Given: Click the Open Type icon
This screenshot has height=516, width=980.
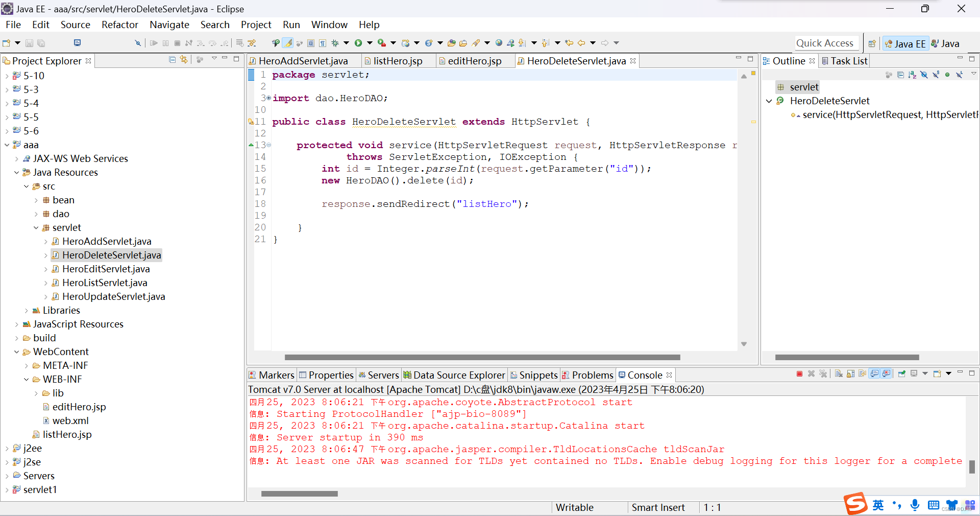Looking at the screenshot, I should (451, 43).
